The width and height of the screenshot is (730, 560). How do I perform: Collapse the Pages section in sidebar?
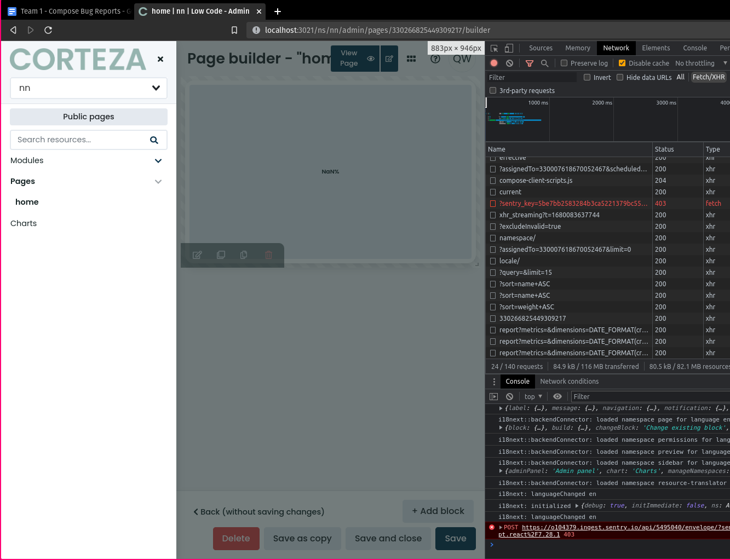tap(158, 181)
